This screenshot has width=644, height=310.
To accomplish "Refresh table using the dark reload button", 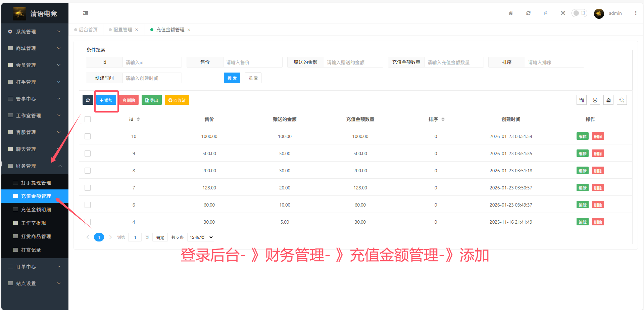I will 88,100.
